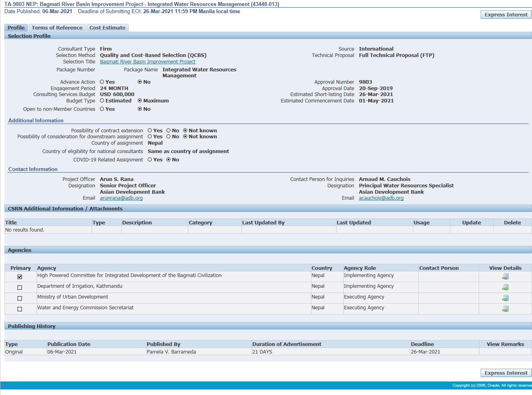Open Bagmati River Basin Improvement Project link
532x395 pixels.
pos(147,62)
